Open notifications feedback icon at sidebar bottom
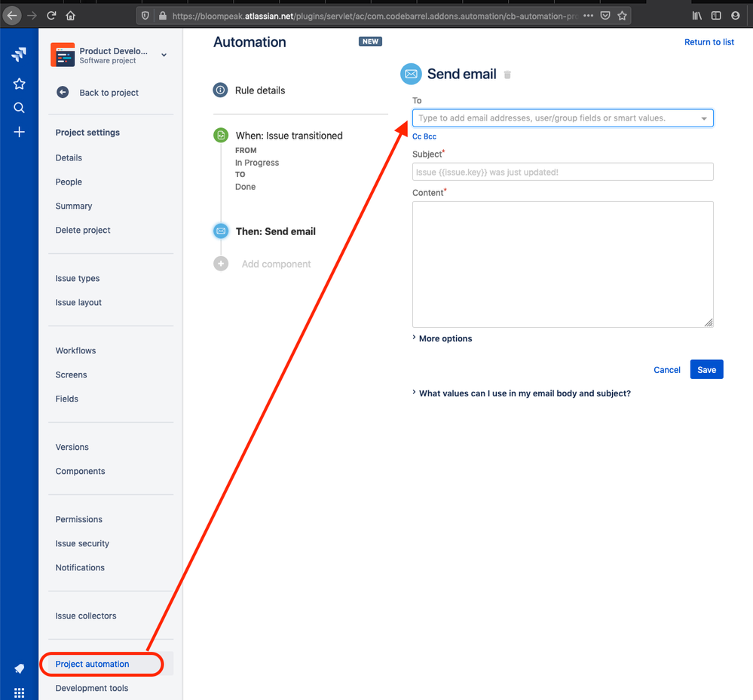 [x=19, y=668]
